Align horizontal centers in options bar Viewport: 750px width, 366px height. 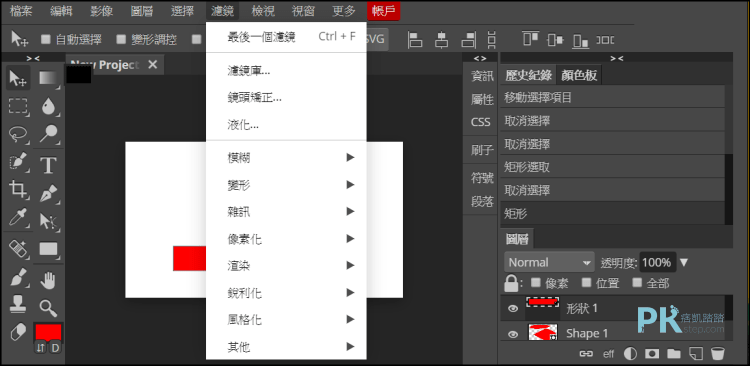[441, 39]
